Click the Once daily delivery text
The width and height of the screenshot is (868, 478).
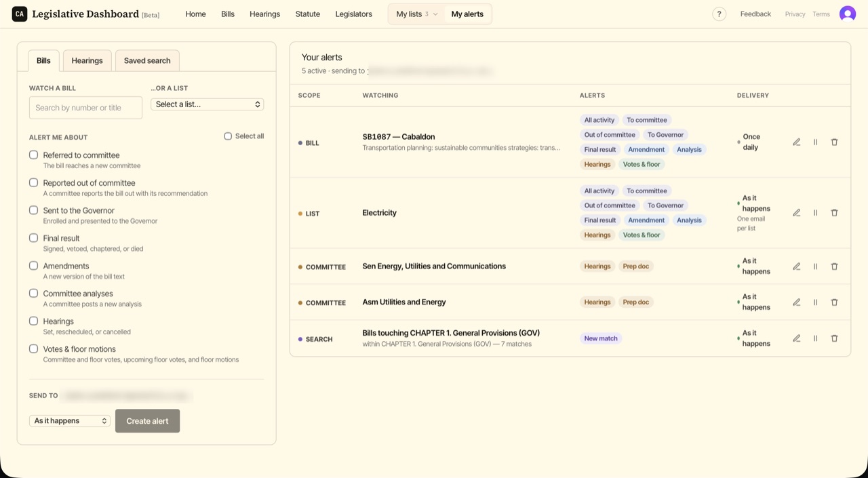(751, 142)
